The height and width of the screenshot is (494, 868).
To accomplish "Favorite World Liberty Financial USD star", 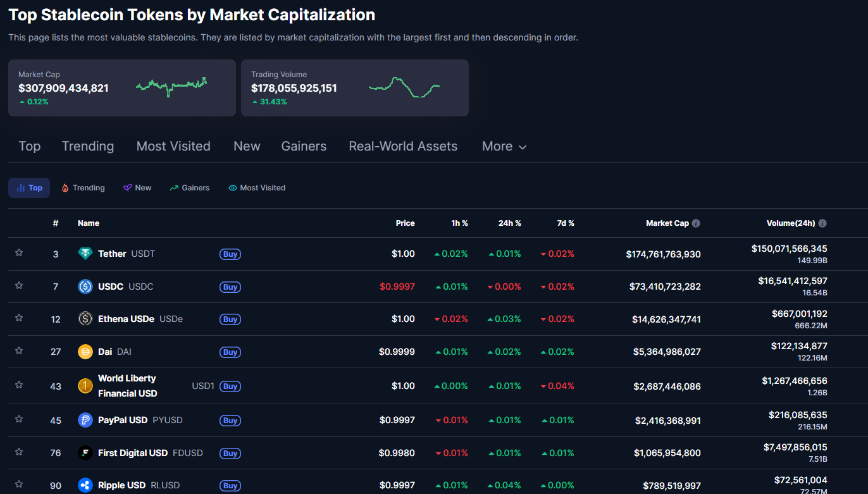I will tap(19, 385).
